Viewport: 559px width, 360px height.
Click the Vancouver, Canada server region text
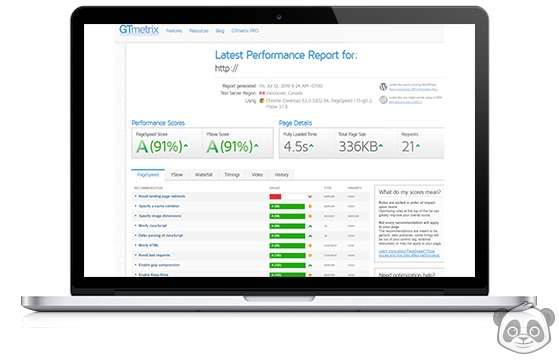284,93
